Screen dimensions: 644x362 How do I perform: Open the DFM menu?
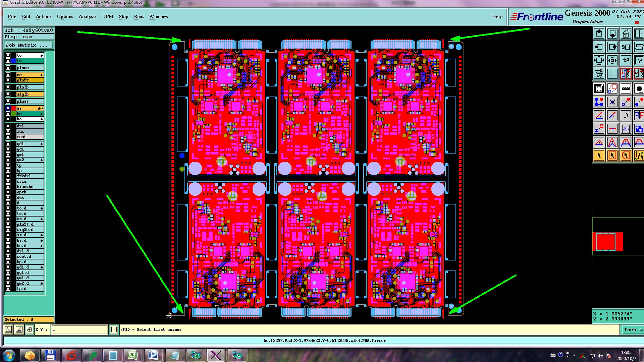tap(107, 16)
